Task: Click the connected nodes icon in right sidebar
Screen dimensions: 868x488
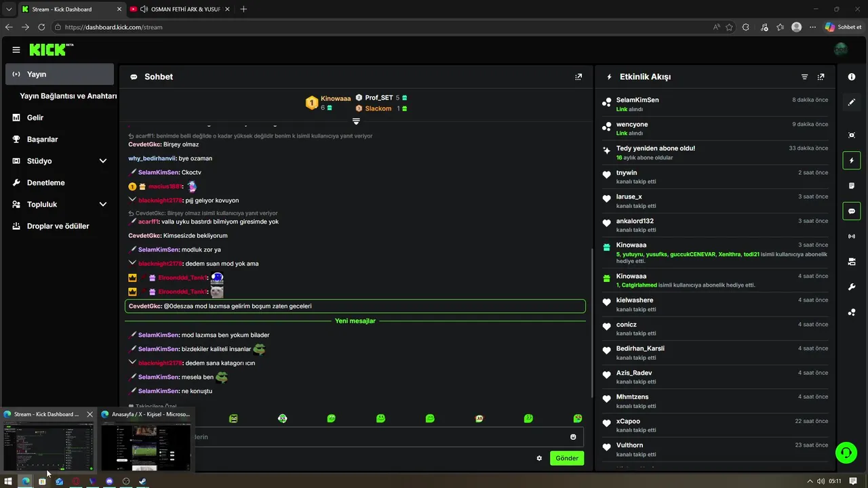Action: tap(852, 312)
